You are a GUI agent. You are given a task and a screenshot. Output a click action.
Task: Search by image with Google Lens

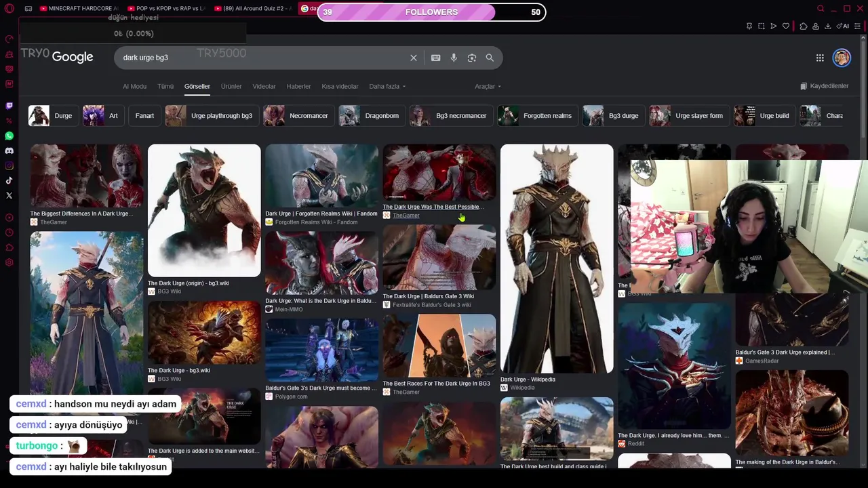[x=472, y=58]
